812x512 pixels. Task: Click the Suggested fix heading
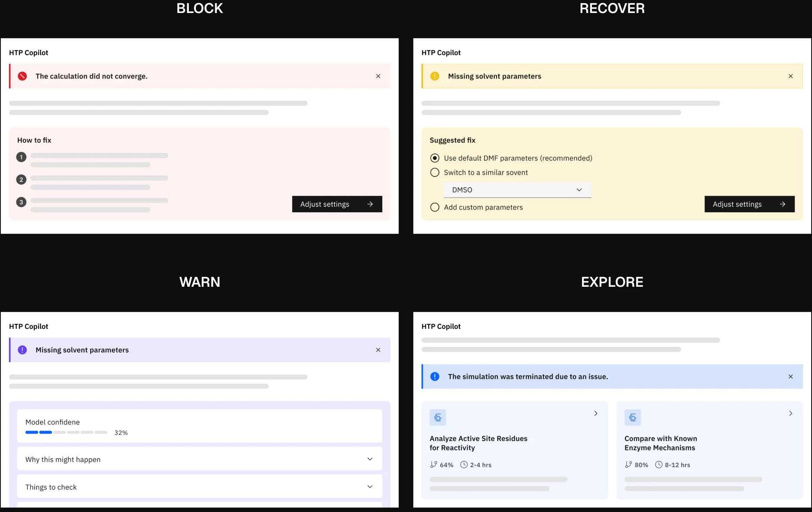pyautogui.click(x=452, y=140)
